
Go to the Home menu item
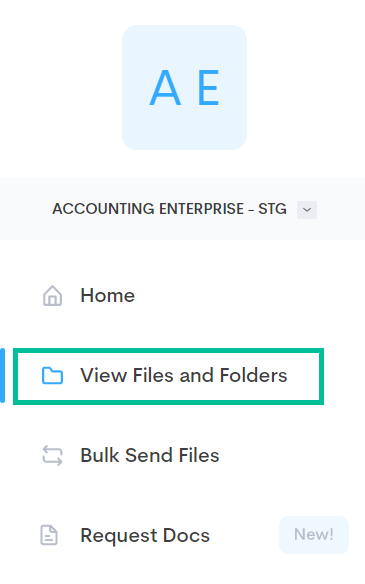pos(108,296)
